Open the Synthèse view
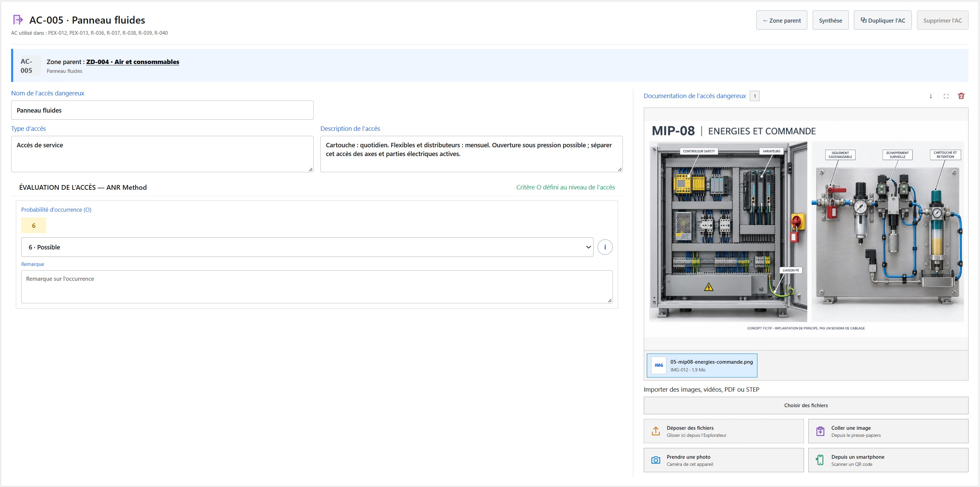Viewport: 980px width, 487px height. 831,20
